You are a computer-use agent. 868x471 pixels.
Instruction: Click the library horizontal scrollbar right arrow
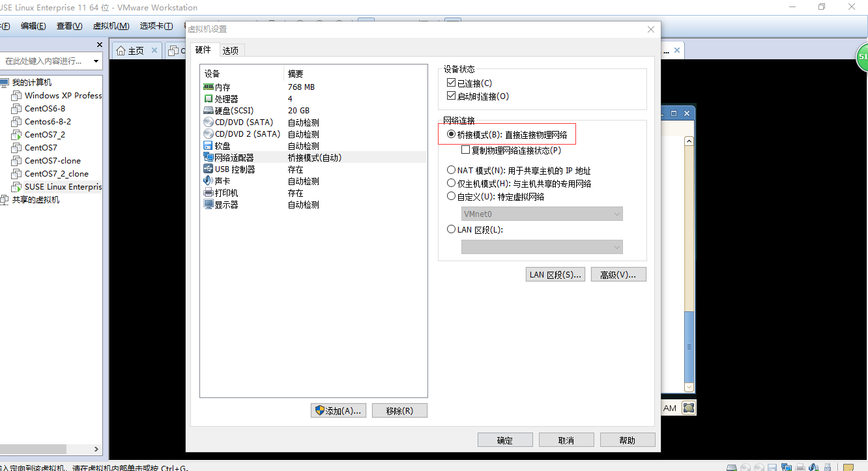pos(96,449)
